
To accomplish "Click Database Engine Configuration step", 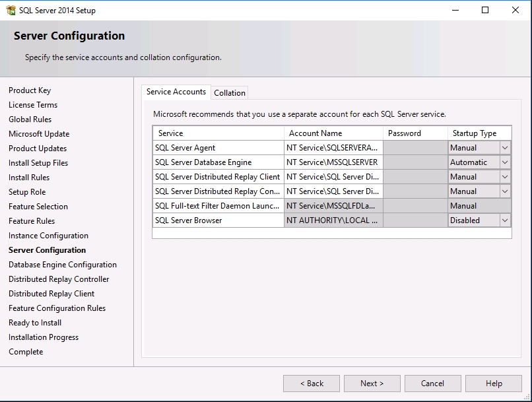I will 63,265.
